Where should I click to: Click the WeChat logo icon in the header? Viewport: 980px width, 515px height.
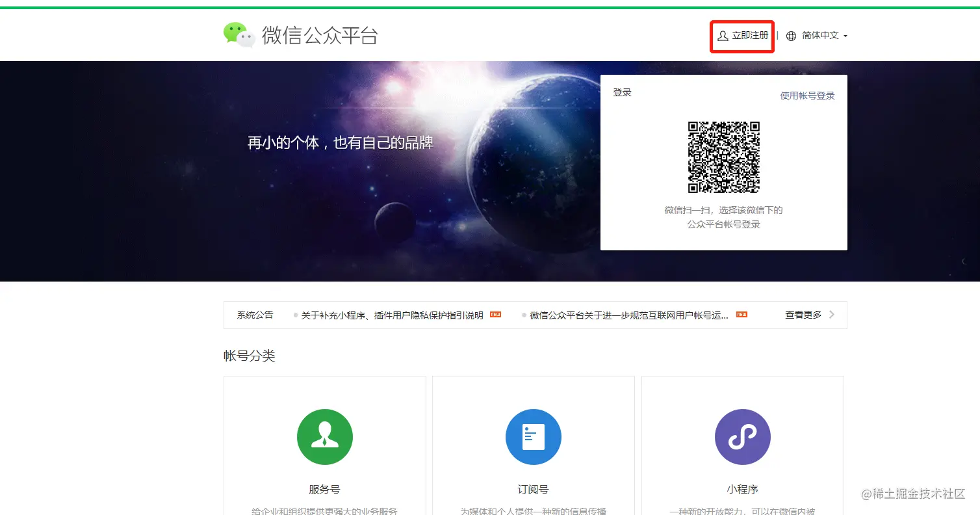click(239, 35)
